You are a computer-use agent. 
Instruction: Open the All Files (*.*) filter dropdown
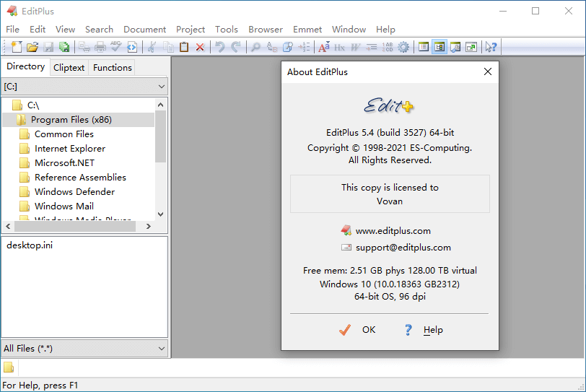click(84, 349)
